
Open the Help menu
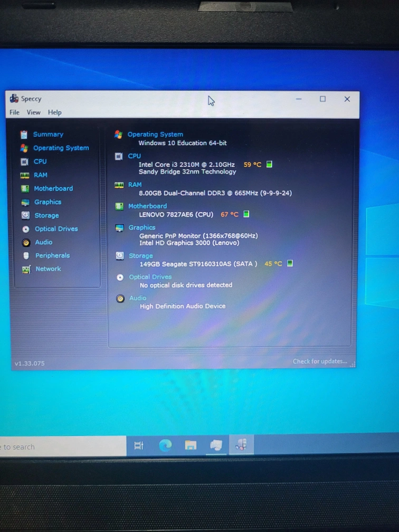[x=55, y=112]
